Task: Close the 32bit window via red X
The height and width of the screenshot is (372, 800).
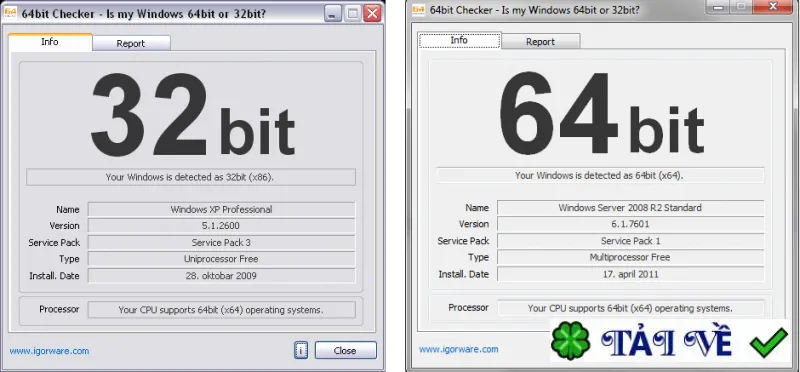Action: pos(372,13)
